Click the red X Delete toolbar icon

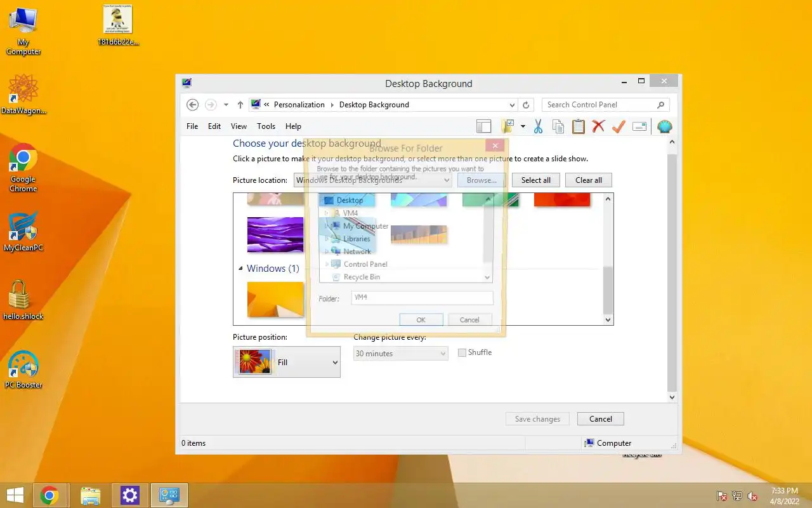pos(598,126)
